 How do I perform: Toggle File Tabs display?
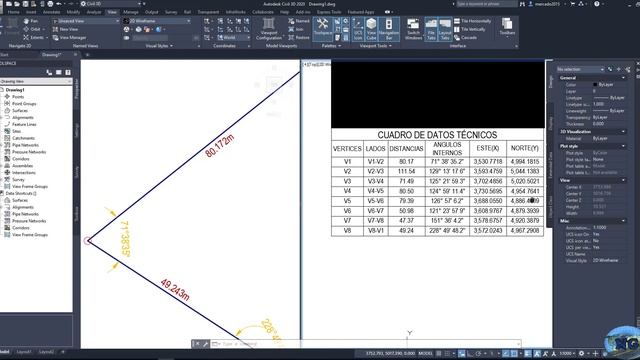coord(431,29)
